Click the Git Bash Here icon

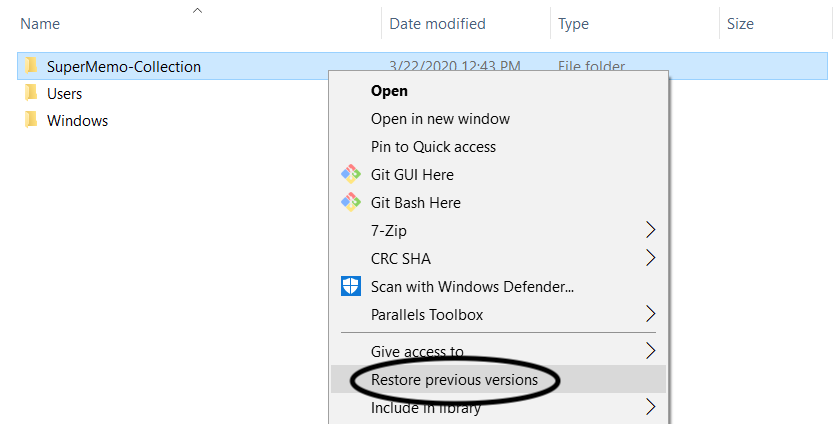351,202
